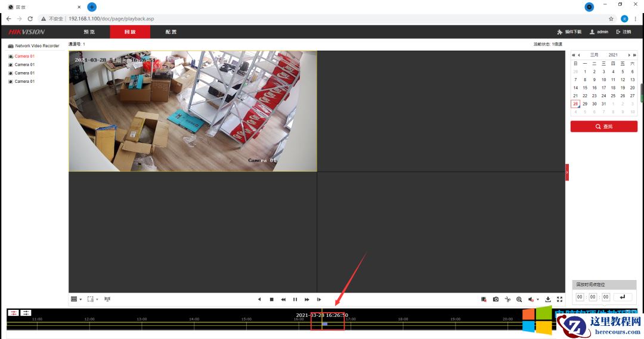Select date 29 in the calendar
The width and height of the screenshot is (644, 339).
585,104
